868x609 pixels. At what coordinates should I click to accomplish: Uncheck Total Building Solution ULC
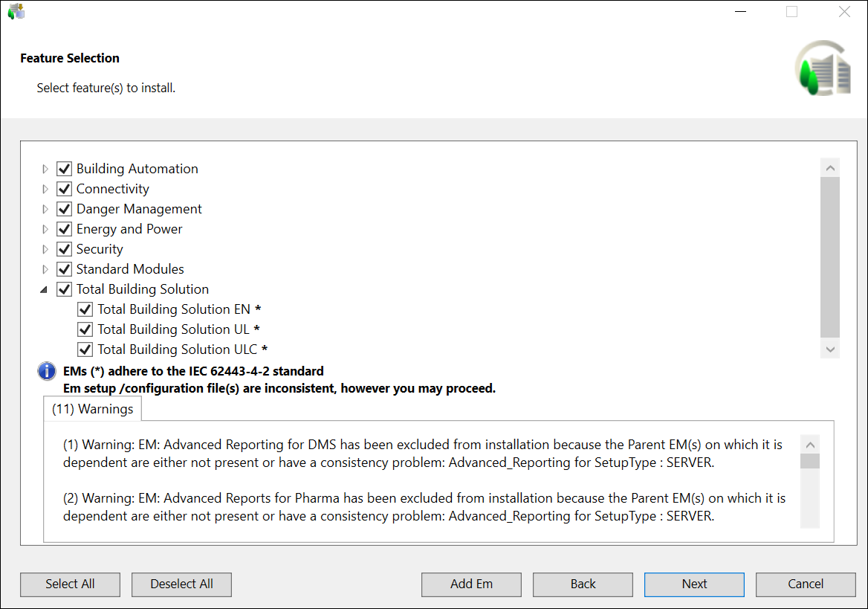coord(85,349)
